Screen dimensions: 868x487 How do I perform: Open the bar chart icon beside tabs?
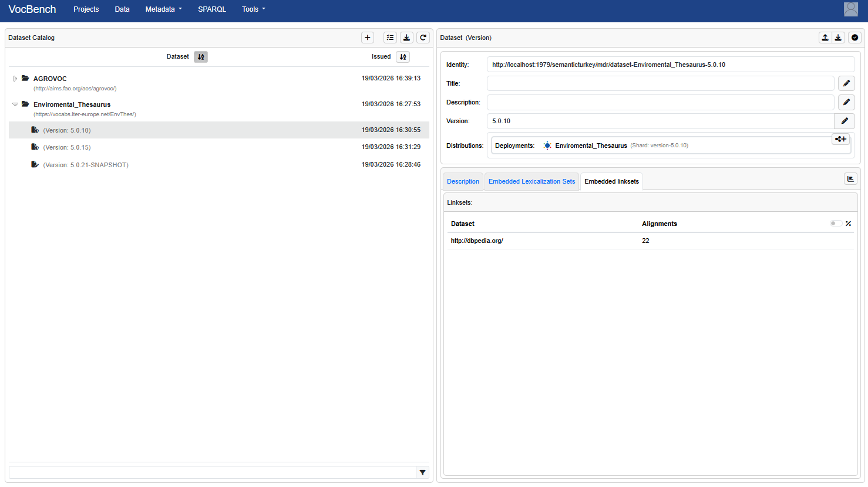coord(850,179)
